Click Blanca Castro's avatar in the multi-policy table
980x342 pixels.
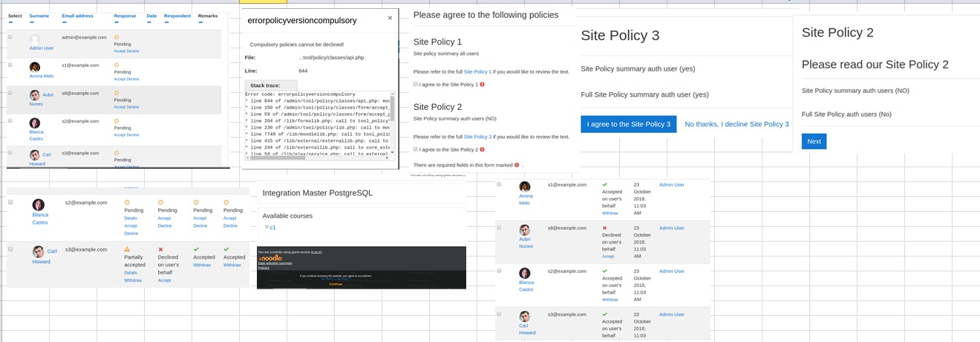(39, 204)
